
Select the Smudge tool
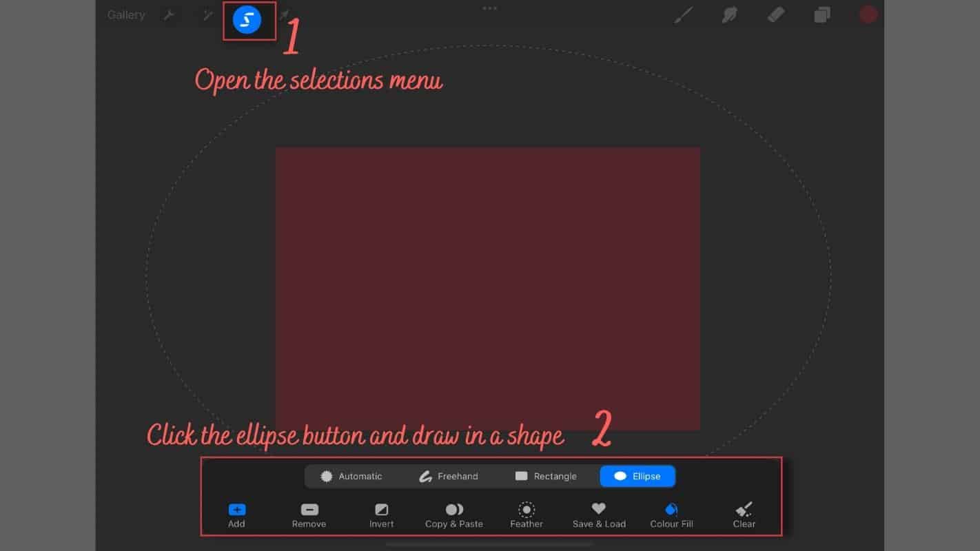click(x=729, y=14)
